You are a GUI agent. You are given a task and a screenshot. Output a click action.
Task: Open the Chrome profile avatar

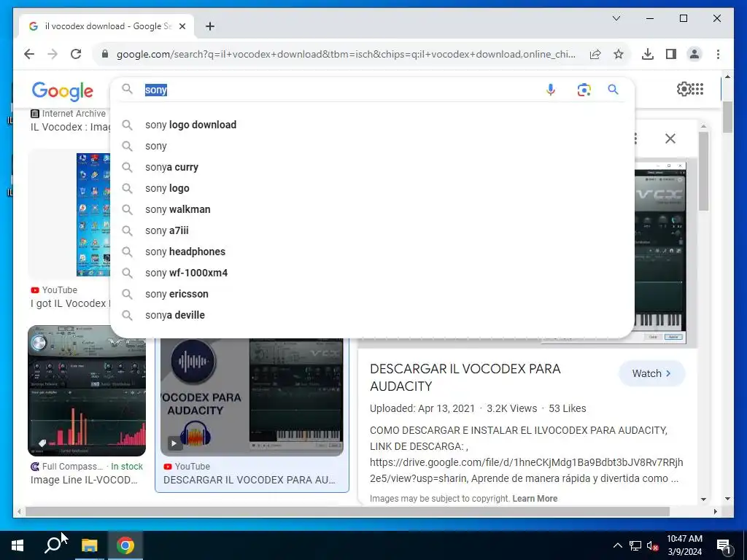coord(694,54)
